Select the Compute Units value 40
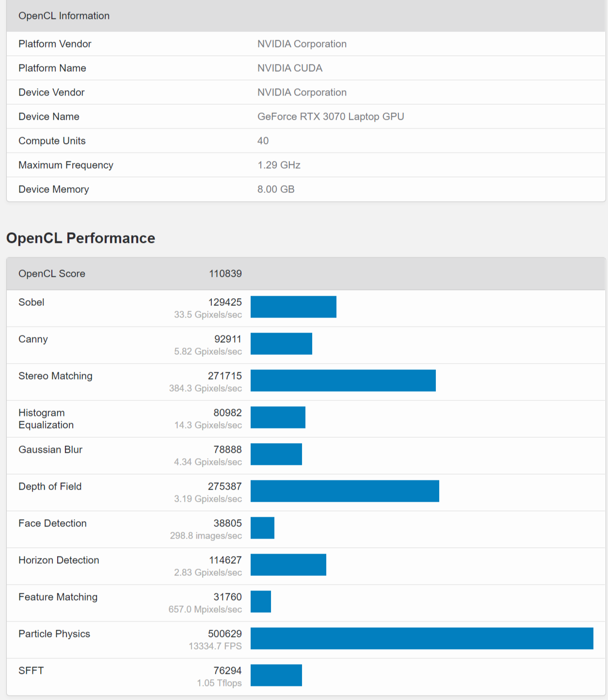Screen dimensions: 608x700 coord(263,141)
